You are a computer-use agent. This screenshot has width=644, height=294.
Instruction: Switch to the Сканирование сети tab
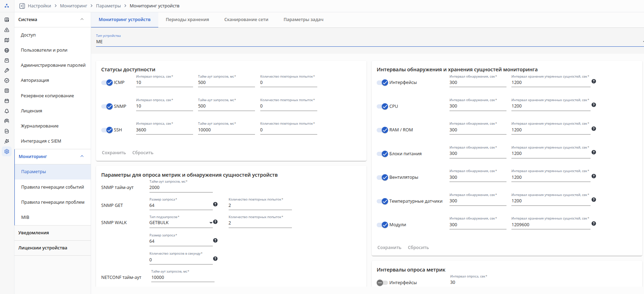(x=246, y=20)
